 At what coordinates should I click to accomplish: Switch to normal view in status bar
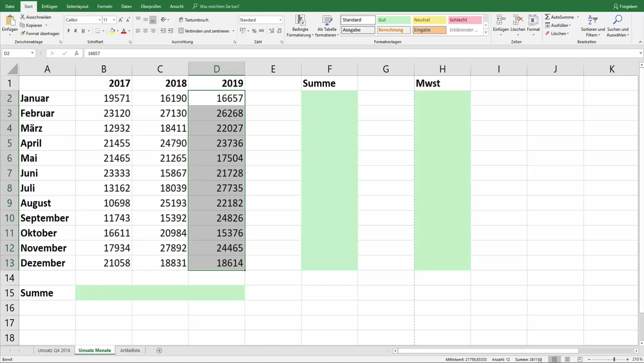click(554, 359)
